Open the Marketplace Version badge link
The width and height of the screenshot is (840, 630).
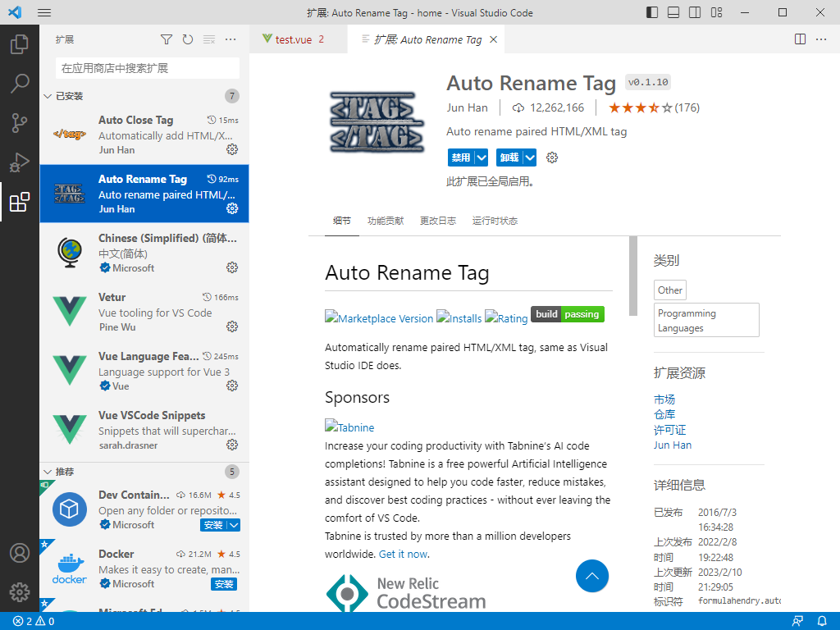pyautogui.click(x=379, y=317)
